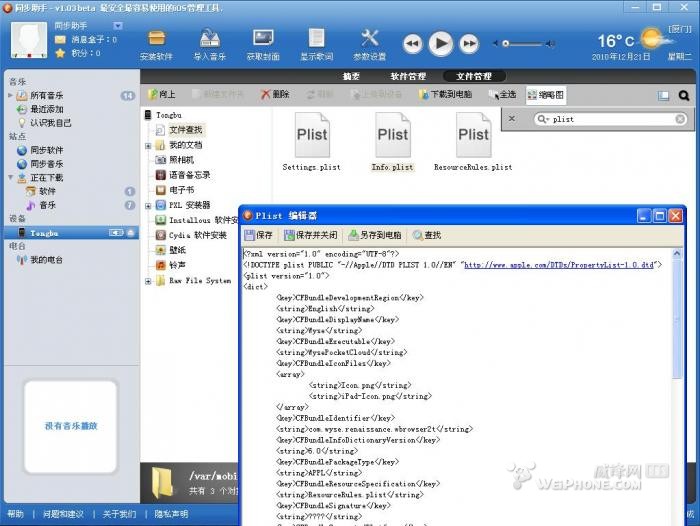This screenshot has width=700, height=526.
Task: Open the 关于我们 about us link
Action: [119, 514]
